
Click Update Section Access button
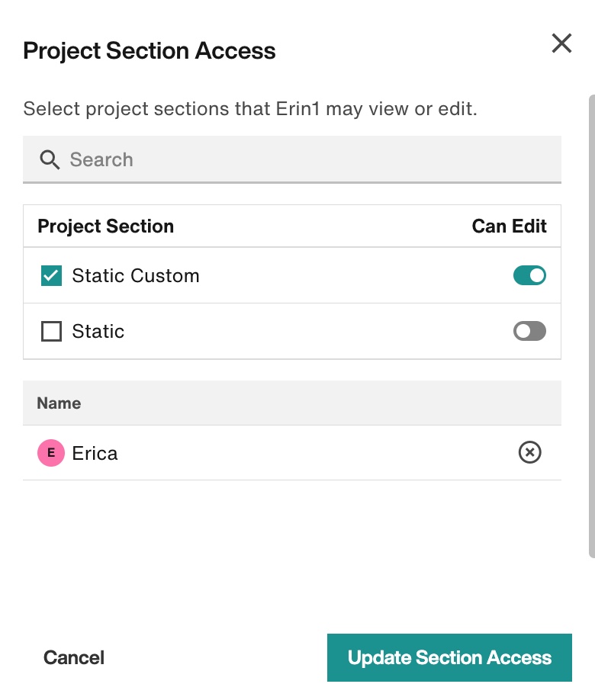tap(449, 657)
